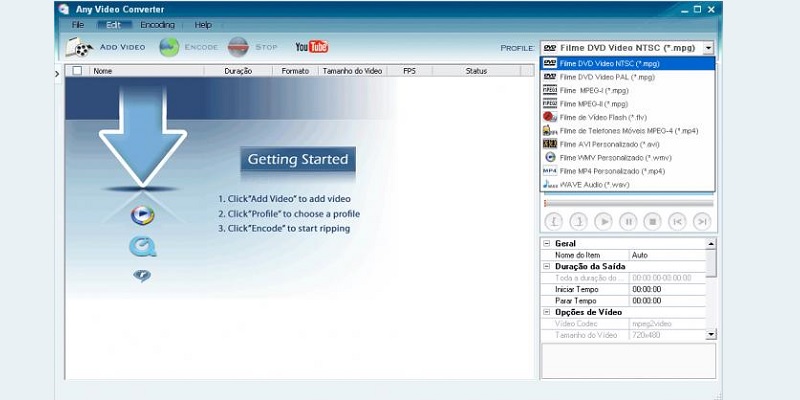800x400 pixels.
Task: Click the Encode globe icon
Action: [x=169, y=47]
